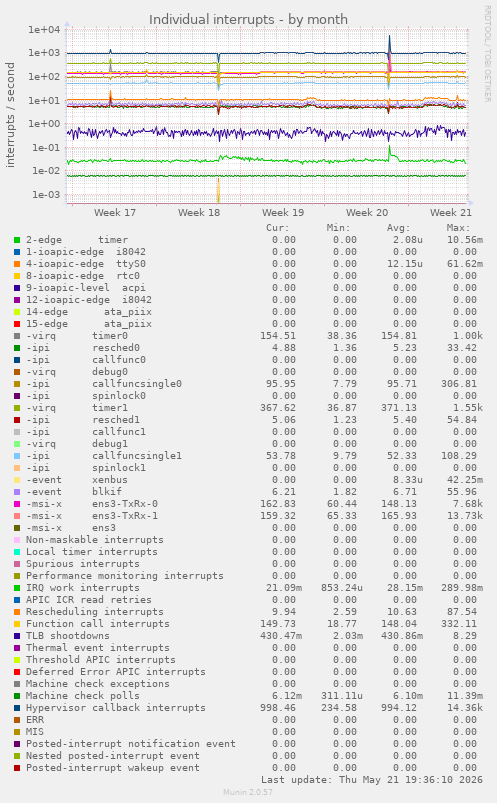Select the Week 18 axis label

click(199, 213)
